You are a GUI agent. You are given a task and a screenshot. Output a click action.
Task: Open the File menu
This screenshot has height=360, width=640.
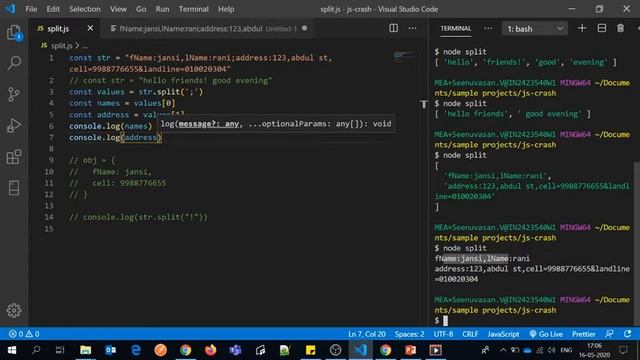[x=31, y=9]
